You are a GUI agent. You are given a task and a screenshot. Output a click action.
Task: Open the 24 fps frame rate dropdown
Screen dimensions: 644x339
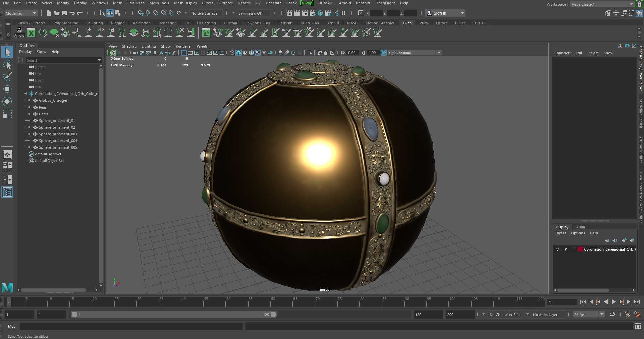589,314
